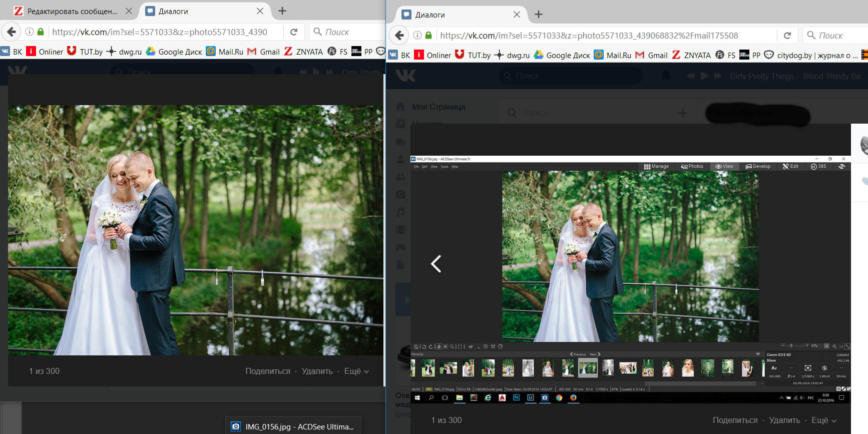
Task: Play music in the VK header player
Action: click(704, 76)
